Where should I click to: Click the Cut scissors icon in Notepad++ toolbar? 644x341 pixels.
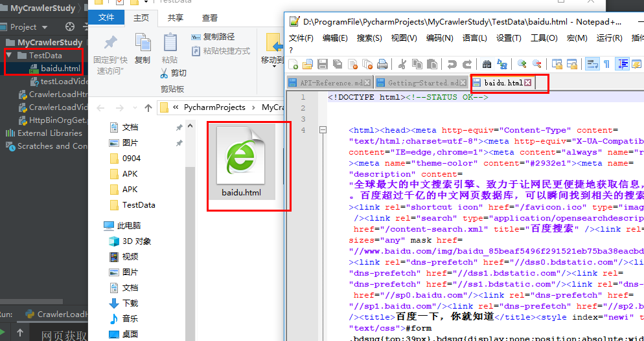point(402,64)
